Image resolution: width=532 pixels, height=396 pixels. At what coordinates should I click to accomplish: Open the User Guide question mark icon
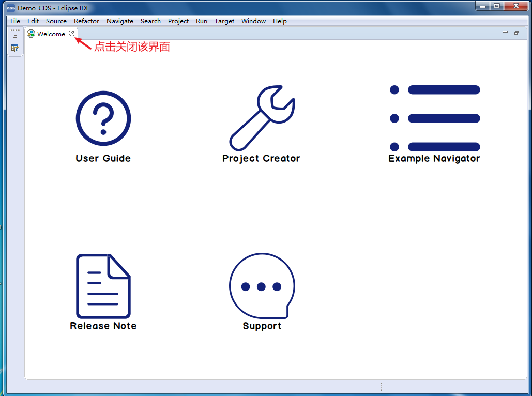(103, 118)
